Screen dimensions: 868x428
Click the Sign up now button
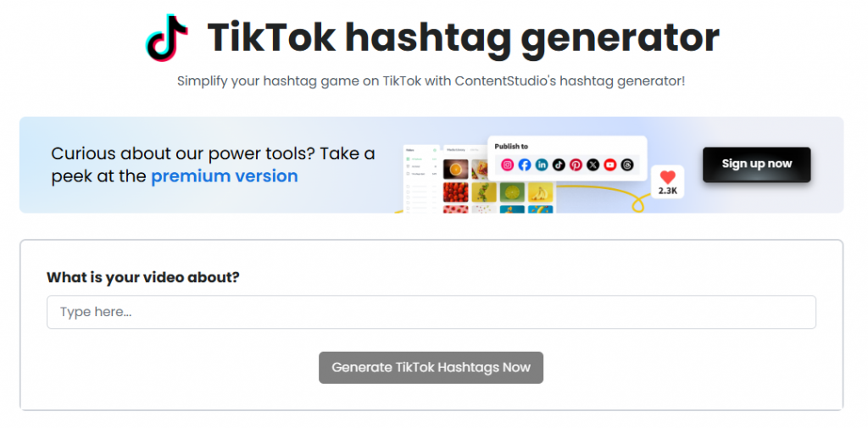click(757, 164)
